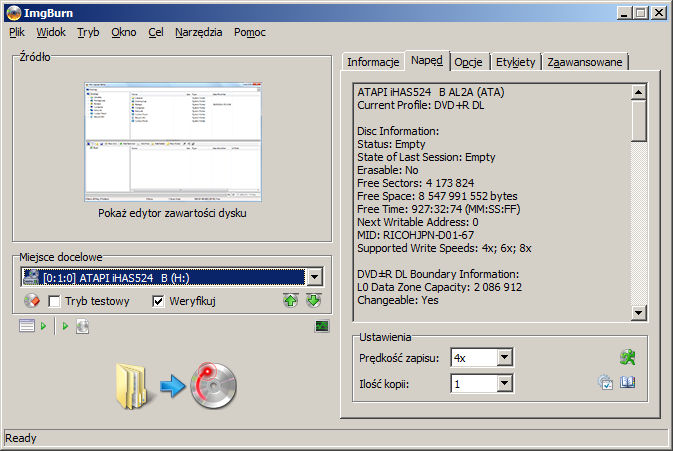Image resolution: width=673 pixels, height=451 pixels.
Task: Click the automatic write speed settings icon
Action: point(605,382)
